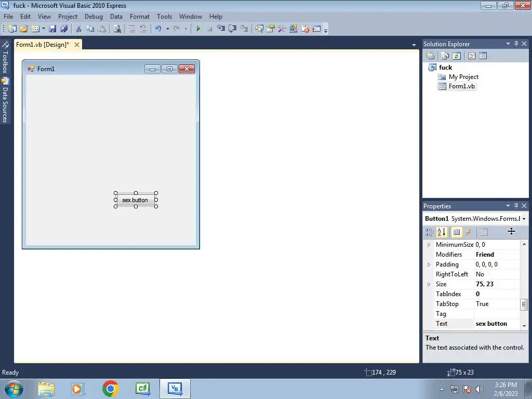This screenshot has height=399, width=532.
Task: Click the Step Into toolbar icon
Action: coord(221,29)
